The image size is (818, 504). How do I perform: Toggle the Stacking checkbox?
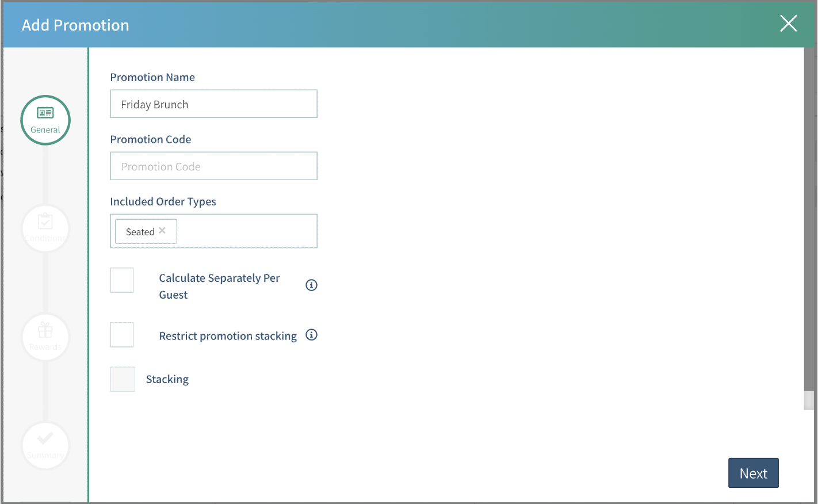[x=123, y=379]
